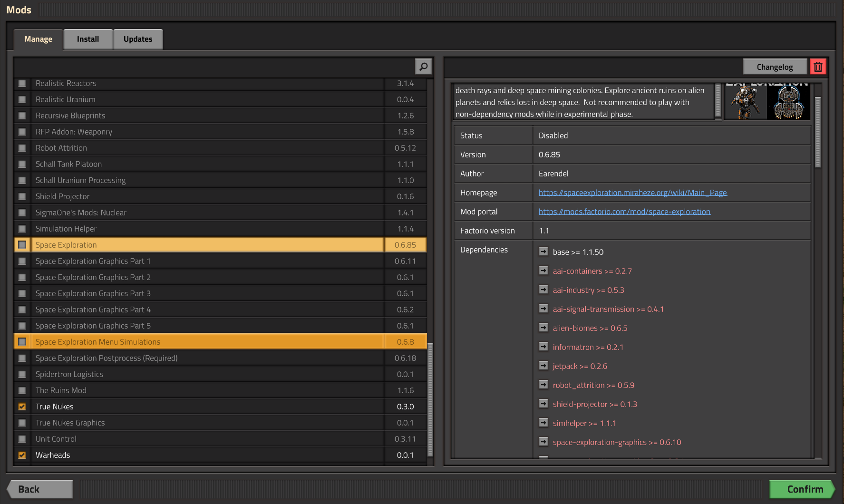The image size is (844, 504).
Task: Select Spidertron Logistics mod row
Action: click(x=221, y=374)
